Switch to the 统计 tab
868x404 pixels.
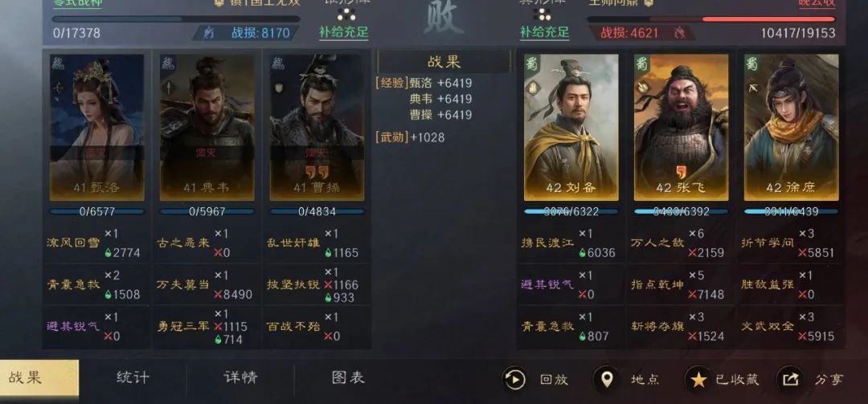coord(133,378)
